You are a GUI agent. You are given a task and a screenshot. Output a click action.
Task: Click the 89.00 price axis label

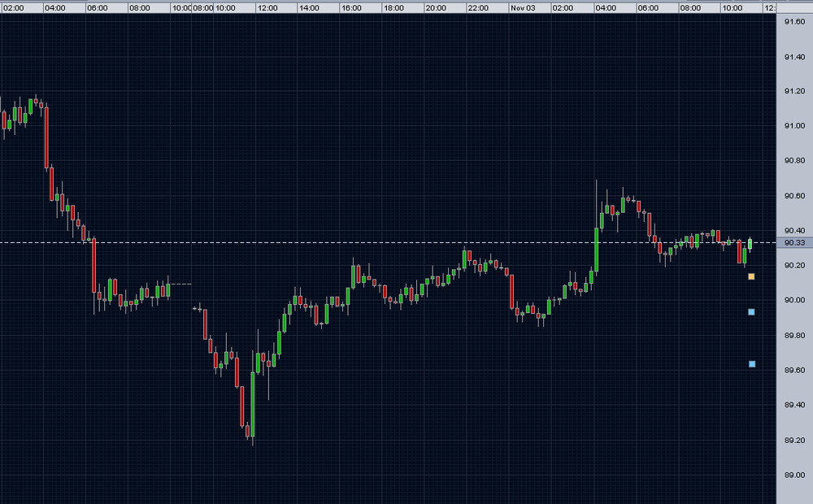coord(794,475)
